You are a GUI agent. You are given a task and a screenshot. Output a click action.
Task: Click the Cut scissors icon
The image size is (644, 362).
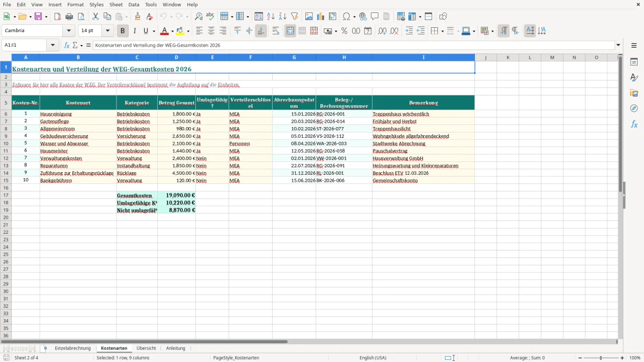pos(96,17)
